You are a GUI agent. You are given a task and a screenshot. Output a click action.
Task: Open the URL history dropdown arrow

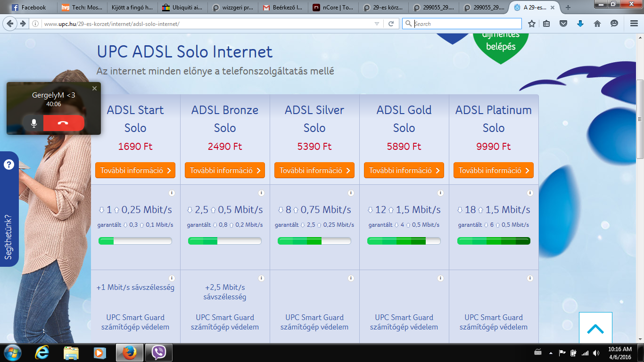point(377,24)
